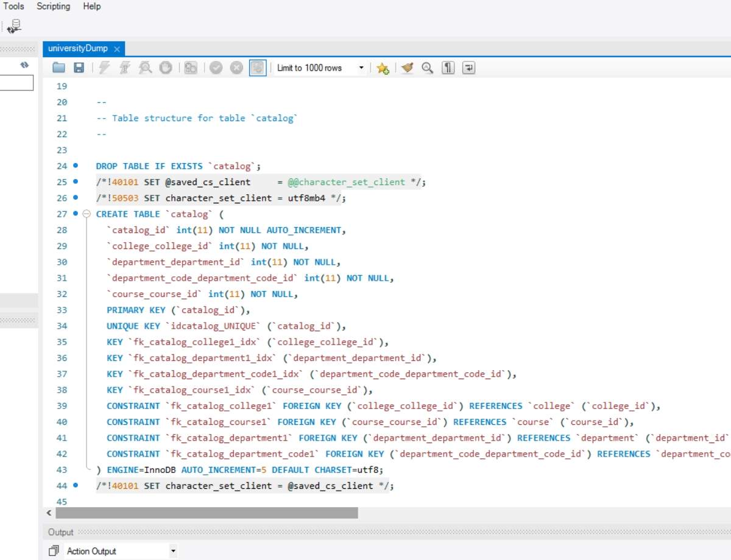The width and height of the screenshot is (731, 560).
Task: Click on the PRIMARY KEY line 33
Action: (x=178, y=310)
